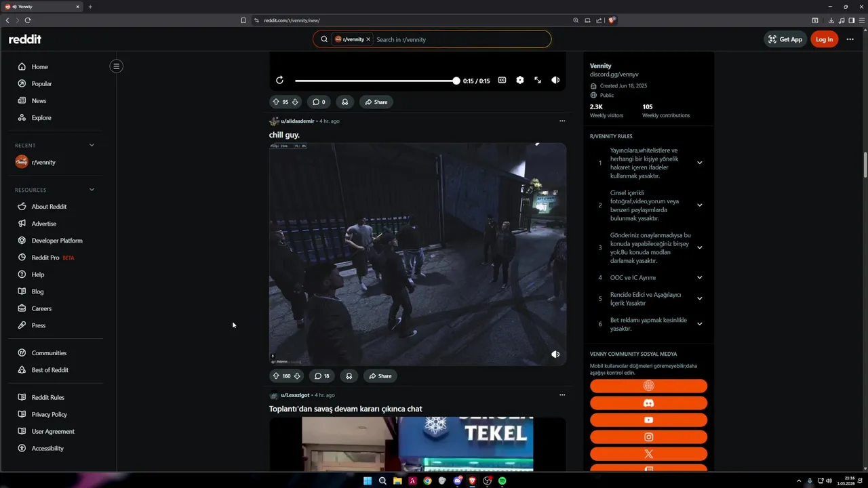The height and width of the screenshot is (488, 868).
Task: Share the post with 95 votes
Action: (x=376, y=102)
